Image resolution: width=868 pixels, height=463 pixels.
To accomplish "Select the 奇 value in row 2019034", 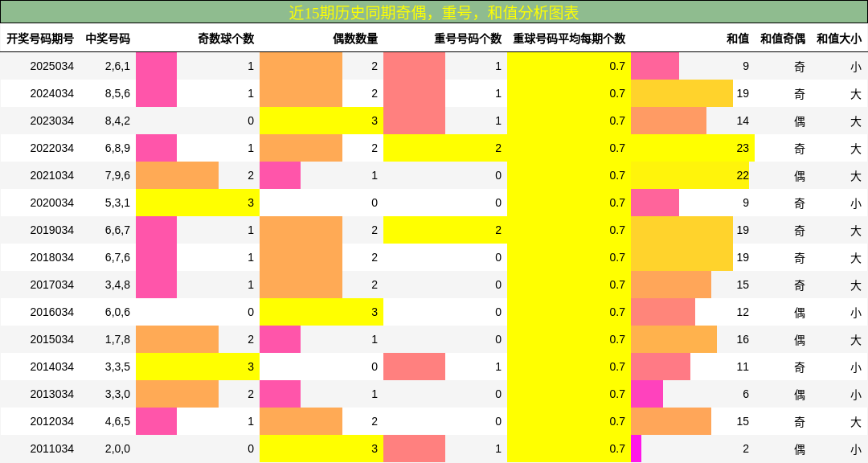I will click(x=797, y=230).
